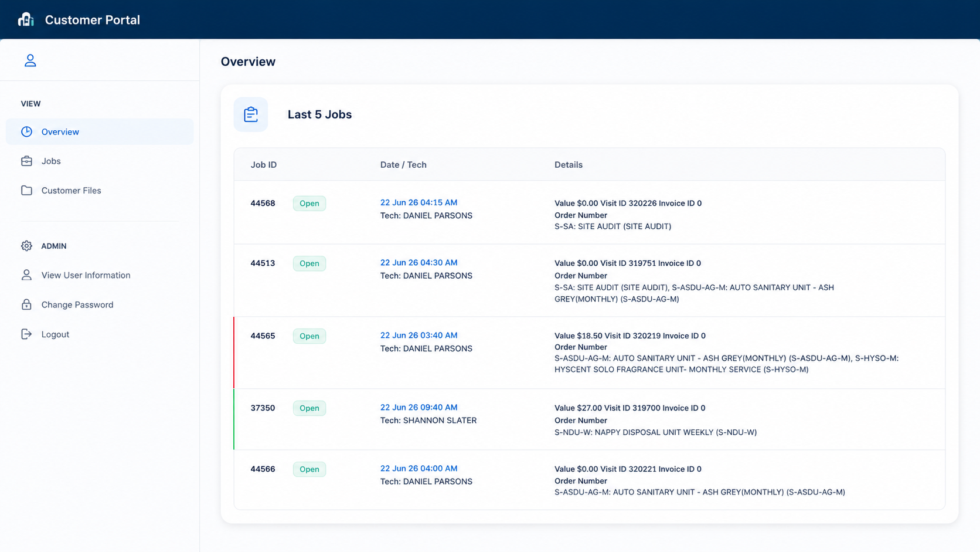Click the Open badge for job 37350

(x=309, y=408)
